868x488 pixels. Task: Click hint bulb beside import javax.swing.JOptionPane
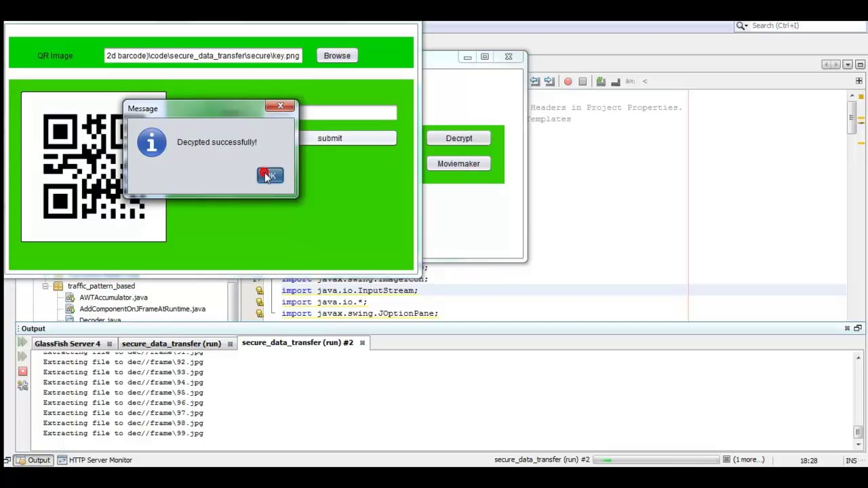(x=259, y=314)
